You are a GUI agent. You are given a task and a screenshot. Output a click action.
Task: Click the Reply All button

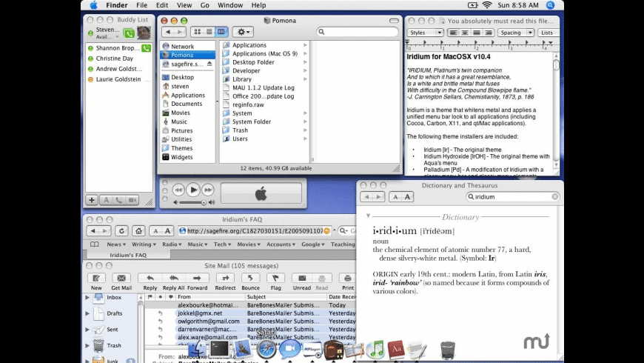pos(173,279)
